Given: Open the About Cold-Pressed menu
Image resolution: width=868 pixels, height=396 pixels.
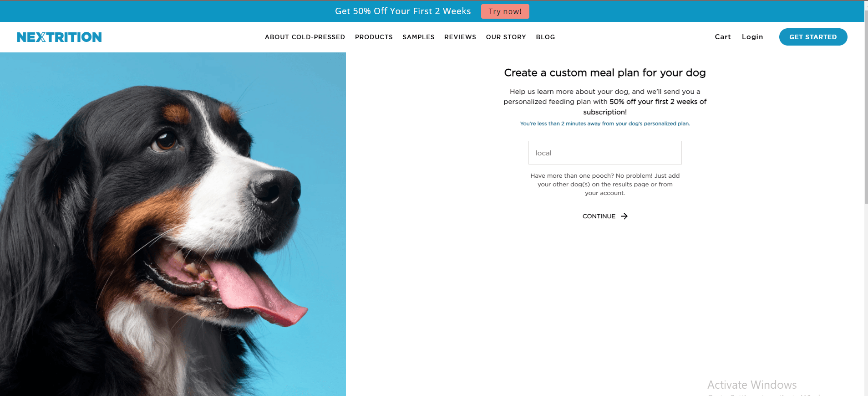Looking at the screenshot, I should point(305,37).
